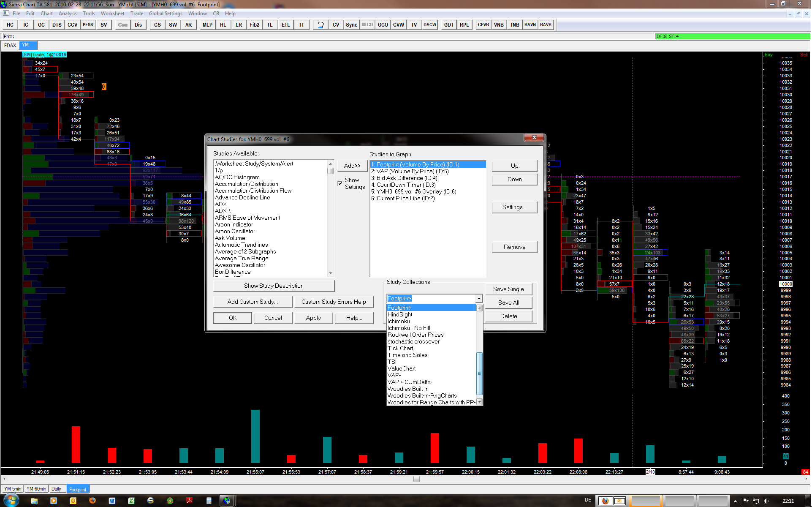Open the Analysis menu
The width and height of the screenshot is (812, 507).
(68, 14)
